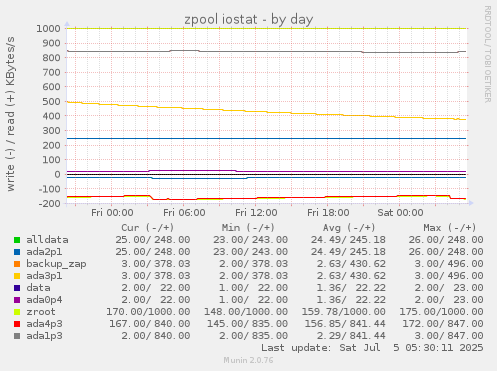Click the red ada4p3 legend color swatch

point(17,324)
